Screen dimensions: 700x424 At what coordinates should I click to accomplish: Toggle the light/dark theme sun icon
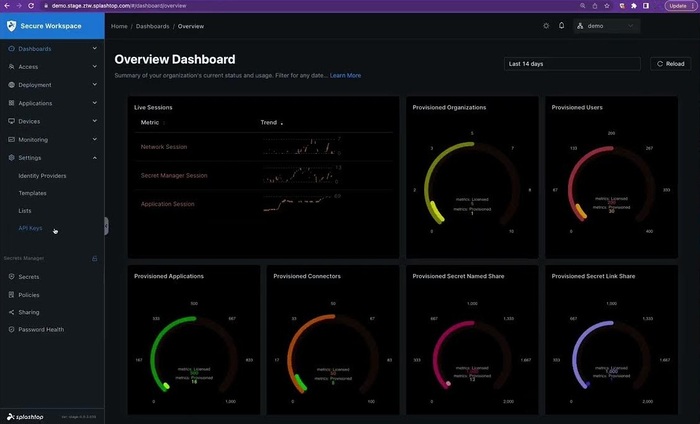click(x=545, y=26)
